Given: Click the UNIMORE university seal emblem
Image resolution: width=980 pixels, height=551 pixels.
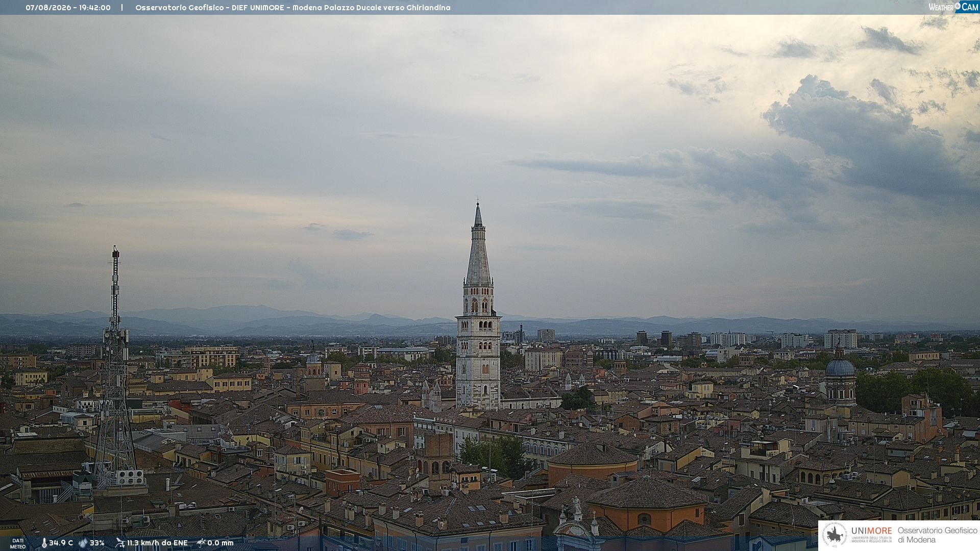Looking at the screenshot, I should (x=835, y=535).
